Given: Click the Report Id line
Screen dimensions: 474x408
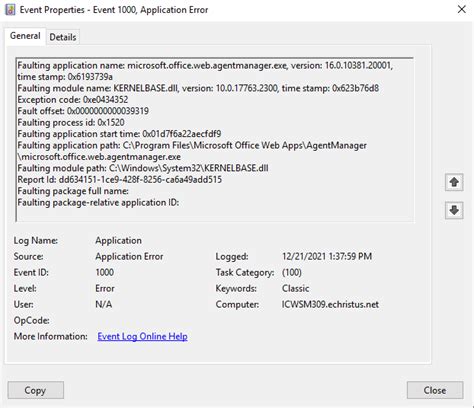Looking at the screenshot, I should [x=119, y=179].
